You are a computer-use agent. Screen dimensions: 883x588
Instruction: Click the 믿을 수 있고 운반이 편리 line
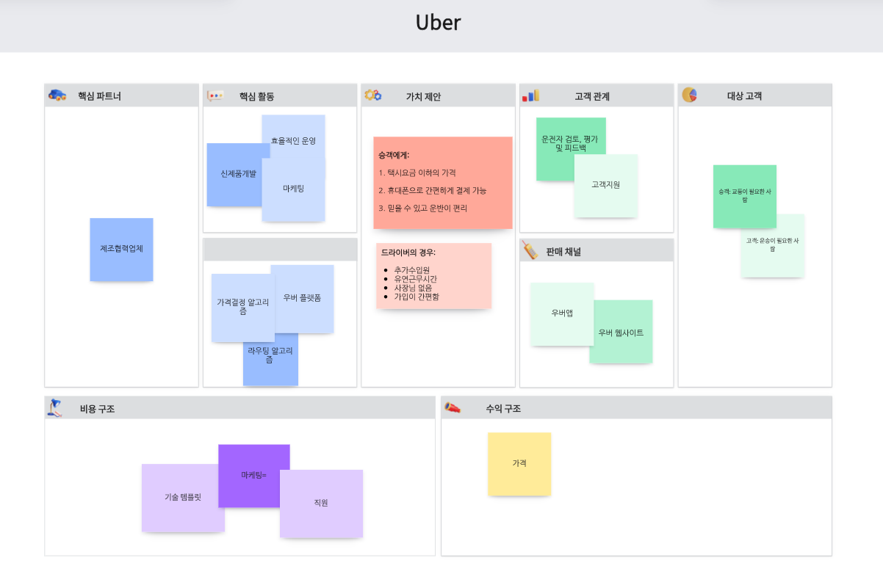click(x=423, y=208)
